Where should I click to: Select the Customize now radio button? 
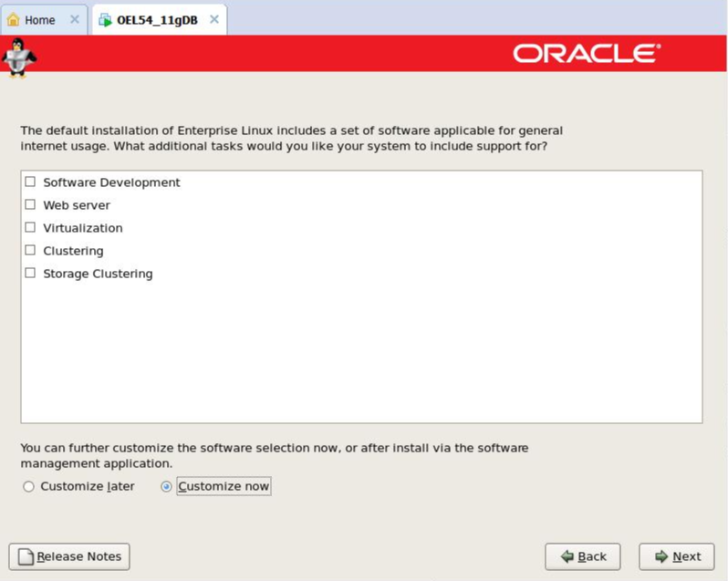[166, 486]
